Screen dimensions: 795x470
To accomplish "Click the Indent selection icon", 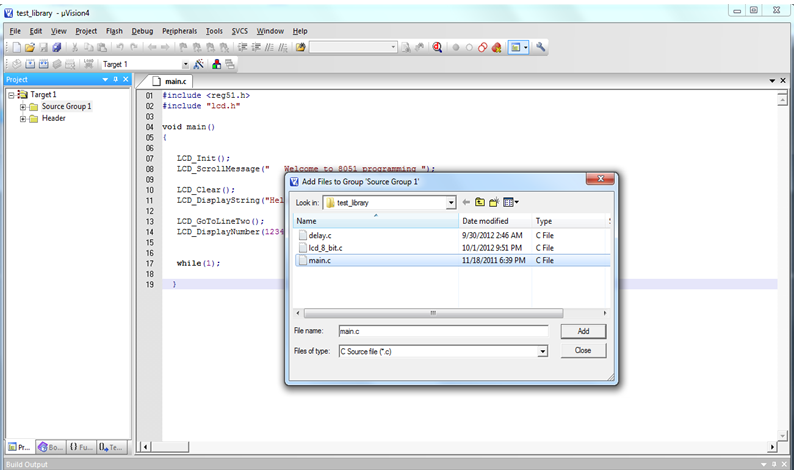I will pos(242,48).
